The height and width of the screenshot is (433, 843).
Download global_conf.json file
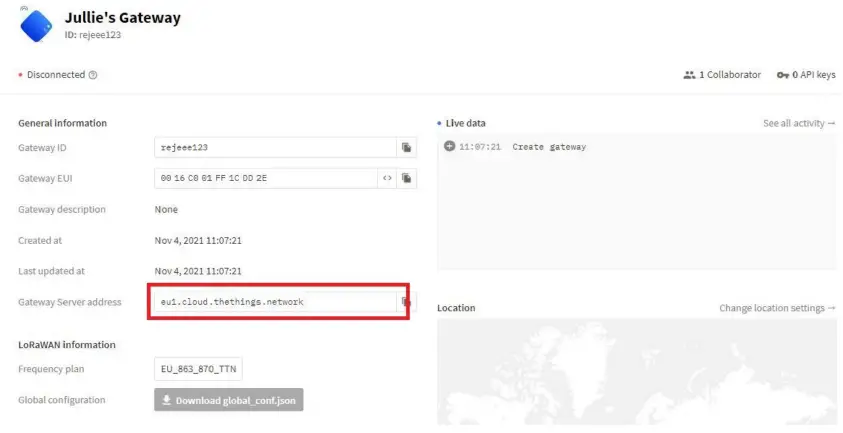click(228, 400)
